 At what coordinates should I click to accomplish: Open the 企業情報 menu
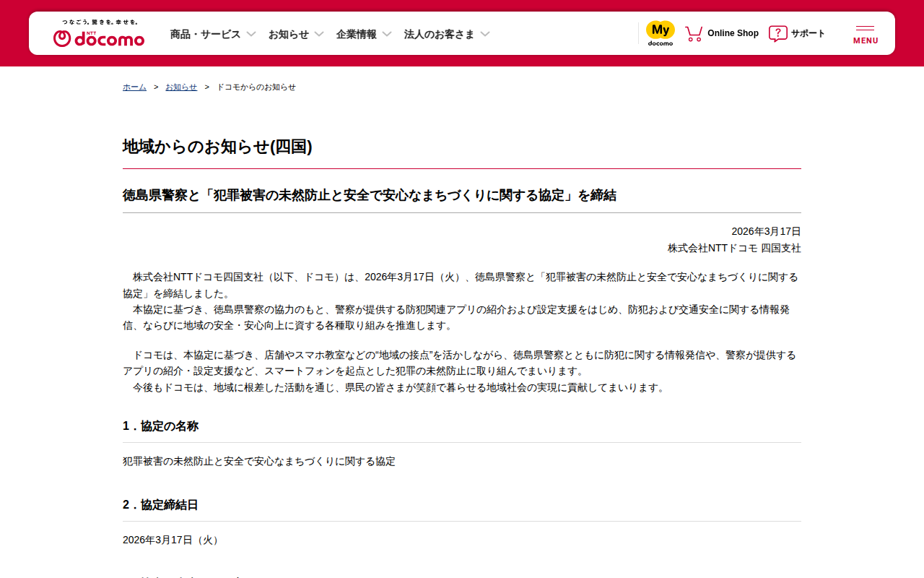tap(357, 34)
